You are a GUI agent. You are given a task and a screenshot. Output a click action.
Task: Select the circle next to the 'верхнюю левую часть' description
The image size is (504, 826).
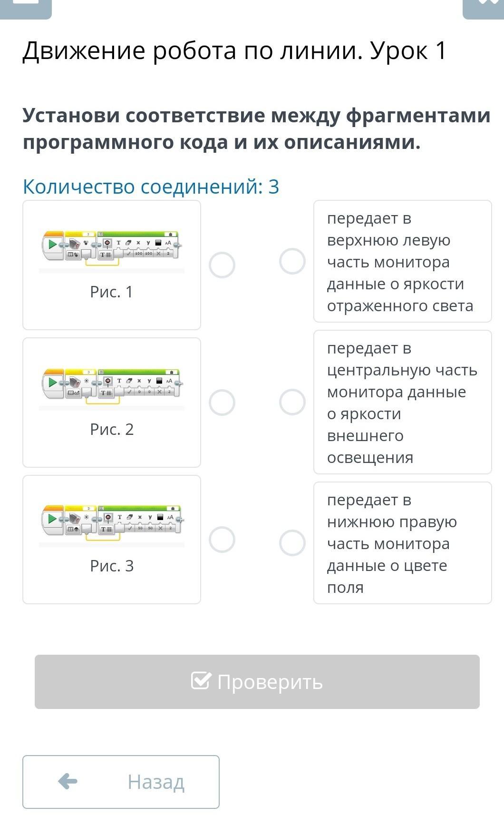292,261
